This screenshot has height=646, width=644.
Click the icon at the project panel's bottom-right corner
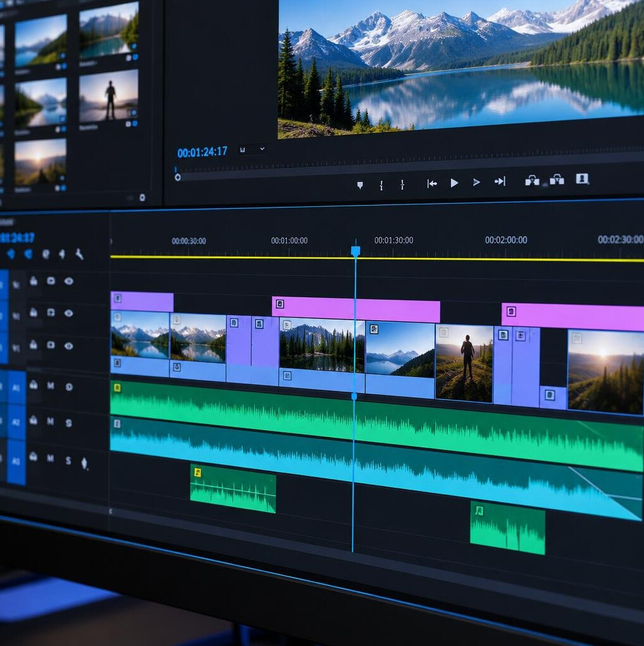point(142,198)
